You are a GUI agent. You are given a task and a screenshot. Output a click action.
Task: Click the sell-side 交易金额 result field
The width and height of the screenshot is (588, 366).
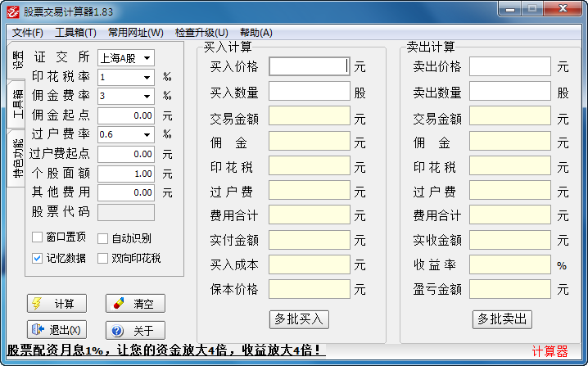point(510,115)
